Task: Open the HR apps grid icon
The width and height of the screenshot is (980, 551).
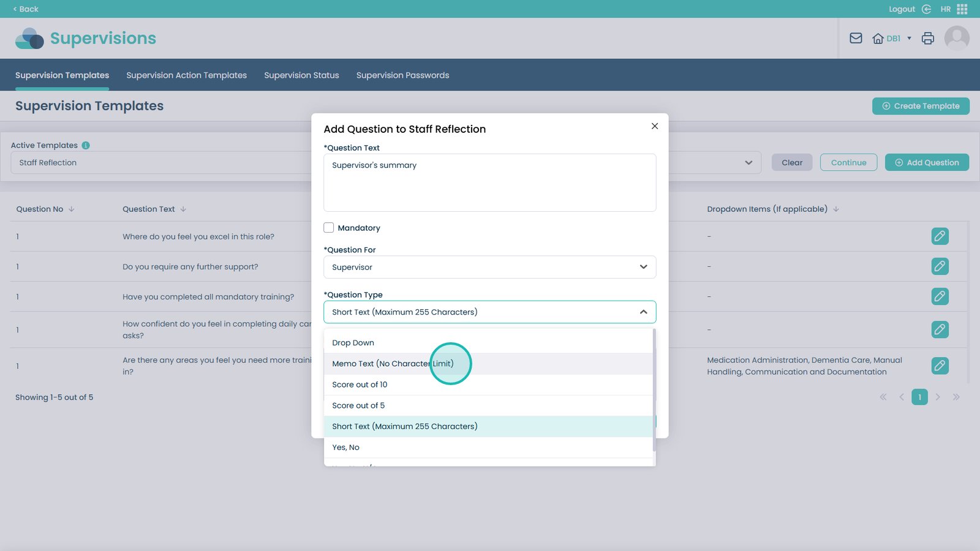Action: [x=962, y=9]
